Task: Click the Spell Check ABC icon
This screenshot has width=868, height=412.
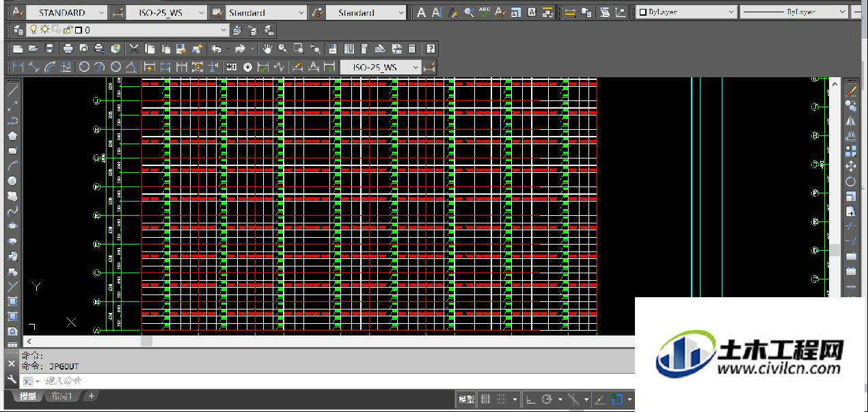Action: coord(485,12)
